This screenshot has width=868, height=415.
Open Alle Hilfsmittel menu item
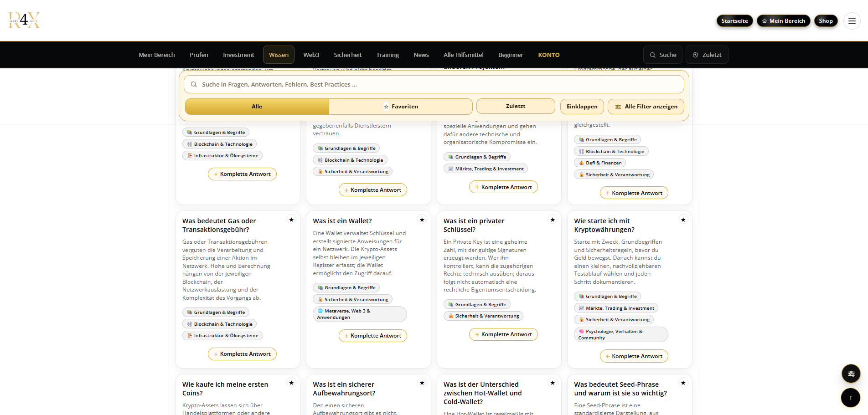tap(464, 55)
